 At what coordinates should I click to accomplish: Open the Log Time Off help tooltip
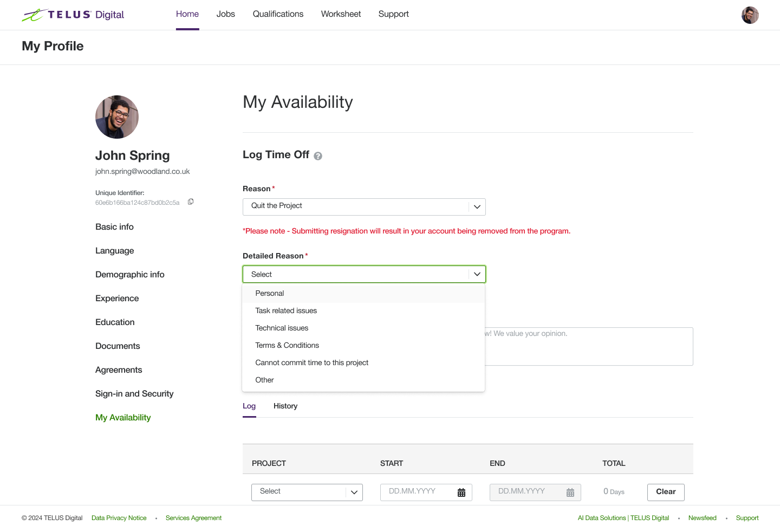coord(318,155)
